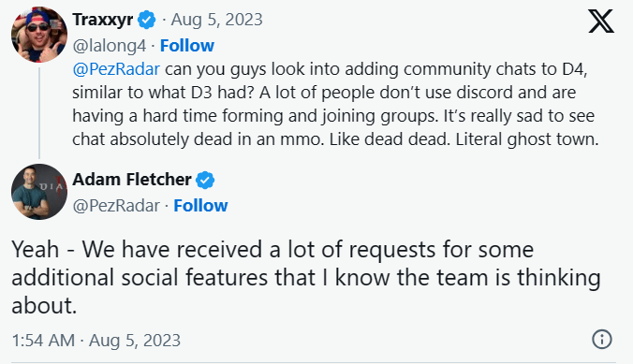This screenshot has width=633, height=364.
Task: Open the Aug 5, 2023 date beside Traxxyr
Action: (x=217, y=20)
